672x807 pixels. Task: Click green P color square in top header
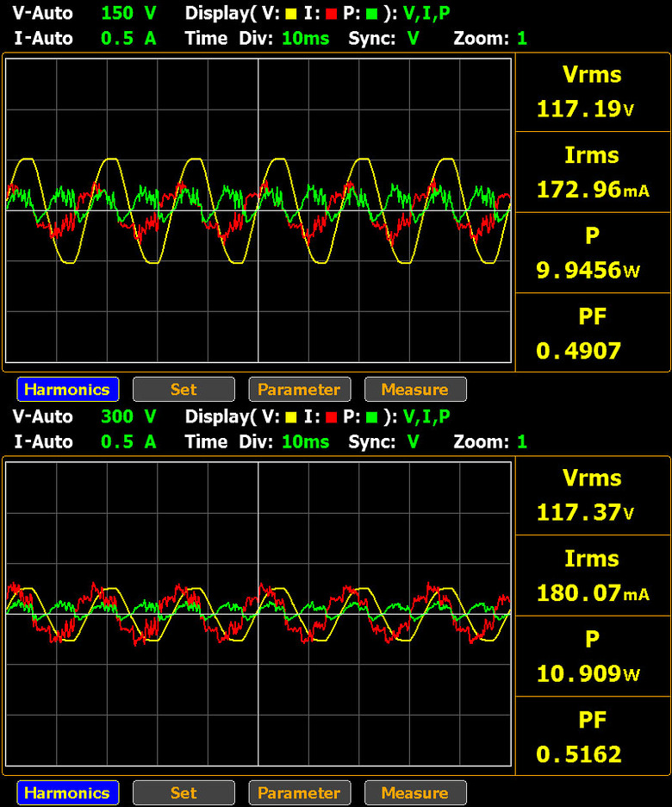(x=371, y=14)
